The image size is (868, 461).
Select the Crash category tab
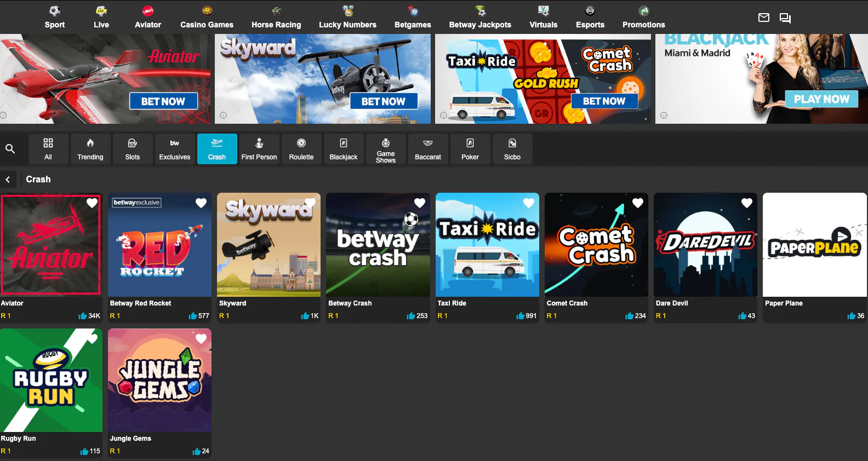pyautogui.click(x=217, y=149)
